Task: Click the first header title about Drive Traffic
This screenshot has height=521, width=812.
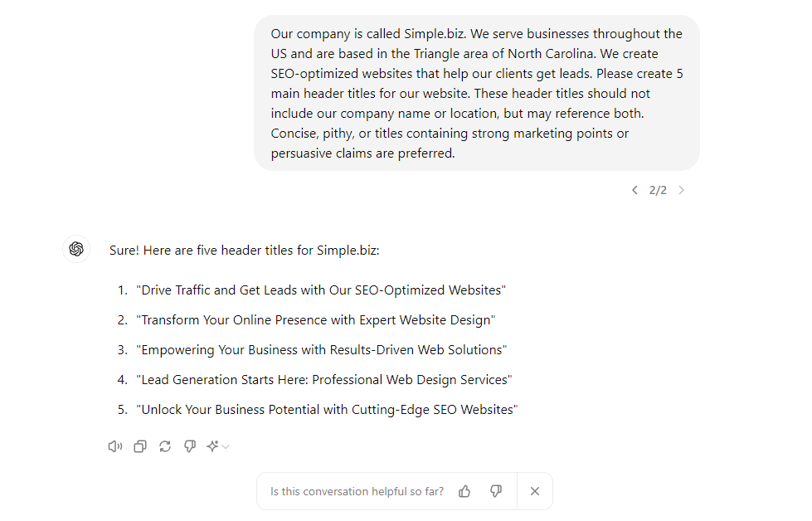Action: click(x=321, y=290)
